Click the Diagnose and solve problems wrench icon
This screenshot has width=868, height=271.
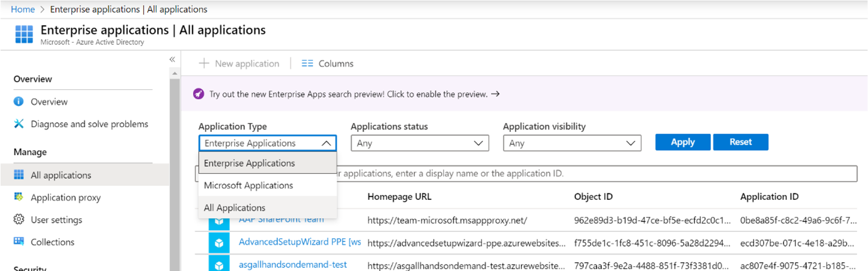[19, 124]
